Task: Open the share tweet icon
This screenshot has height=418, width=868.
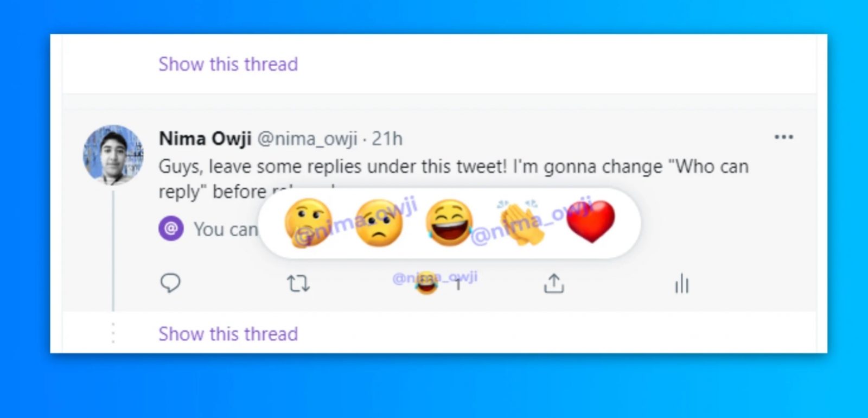Action: tap(553, 283)
